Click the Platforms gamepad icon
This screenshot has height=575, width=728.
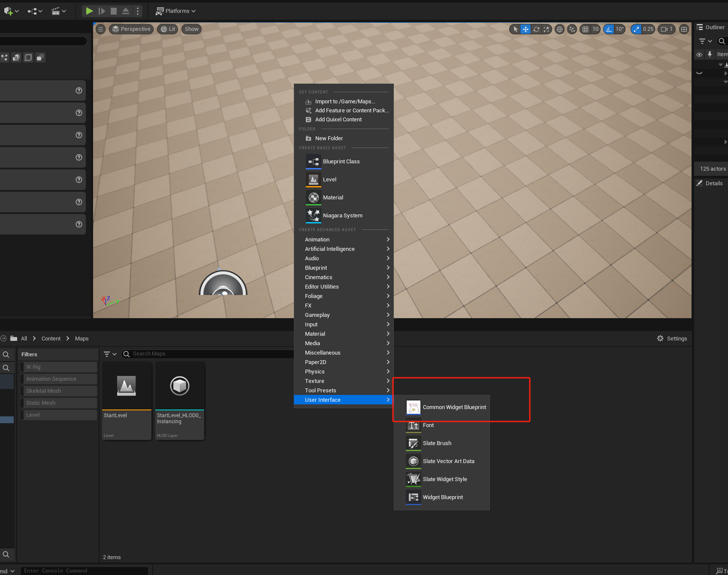point(160,11)
